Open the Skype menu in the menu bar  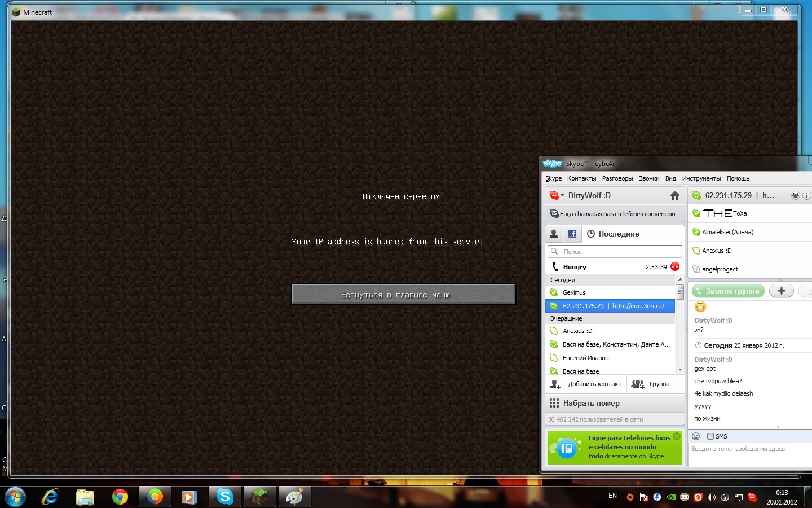tap(553, 178)
